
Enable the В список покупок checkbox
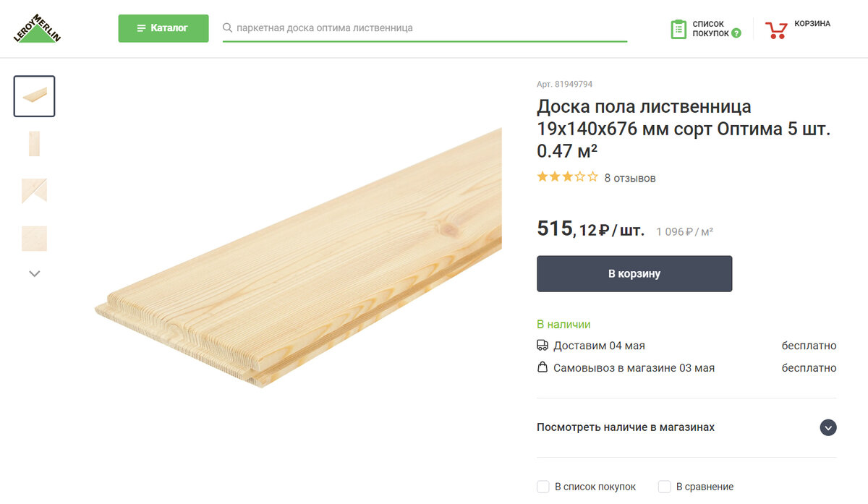542,487
